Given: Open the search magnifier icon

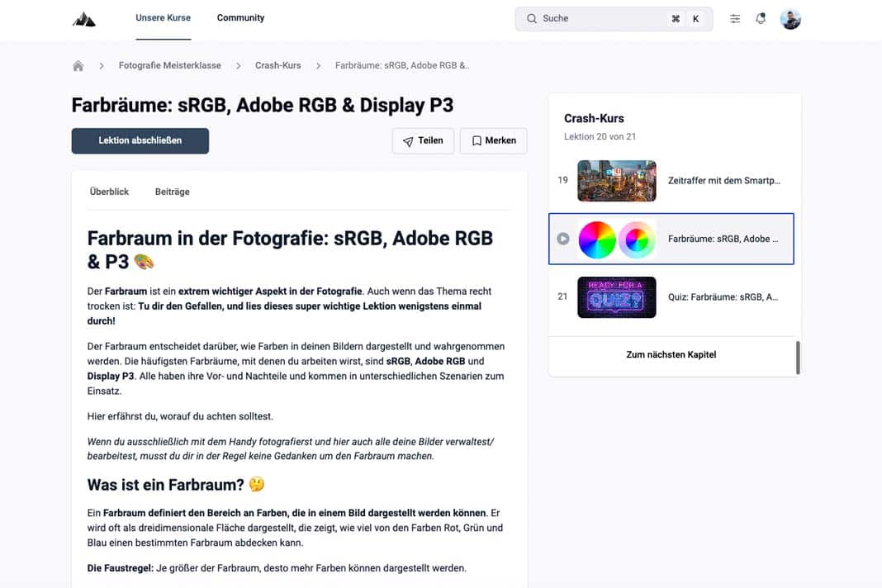Looking at the screenshot, I should (533, 18).
